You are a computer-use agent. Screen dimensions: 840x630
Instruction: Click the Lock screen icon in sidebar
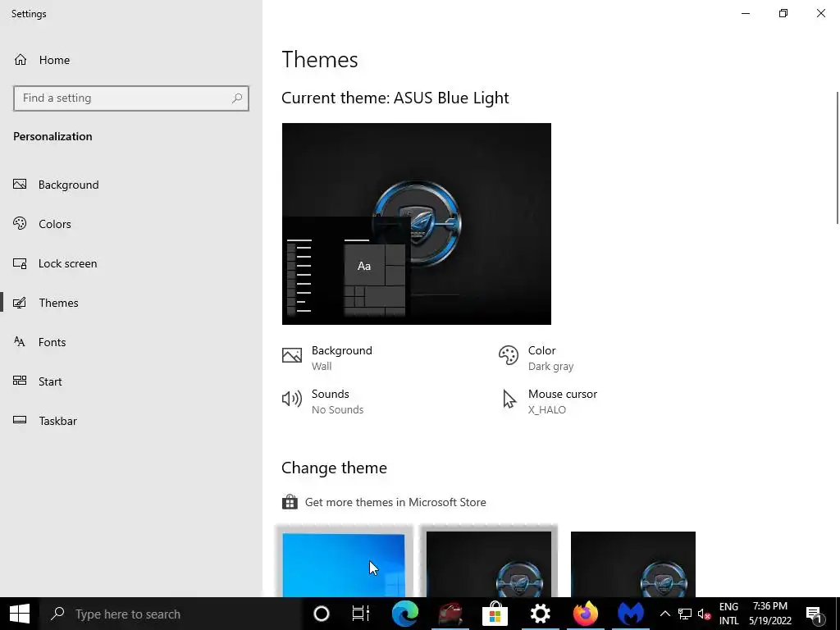tap(20, 263)
